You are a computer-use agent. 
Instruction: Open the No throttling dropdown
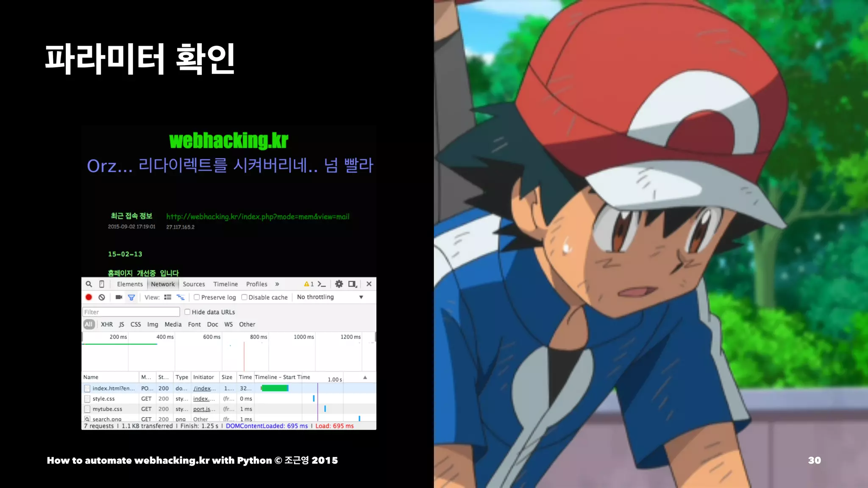coord(330,297)
